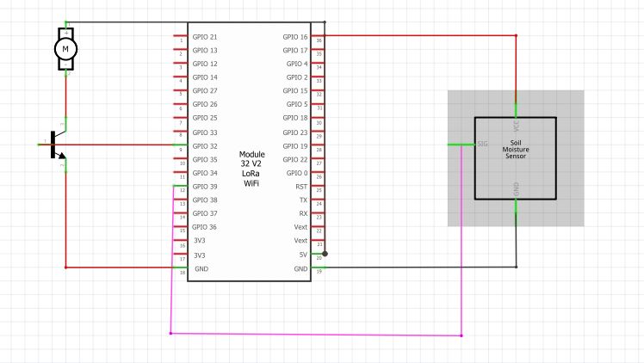Select the Soil Moisture Sensor part

[x=515, y=158]
